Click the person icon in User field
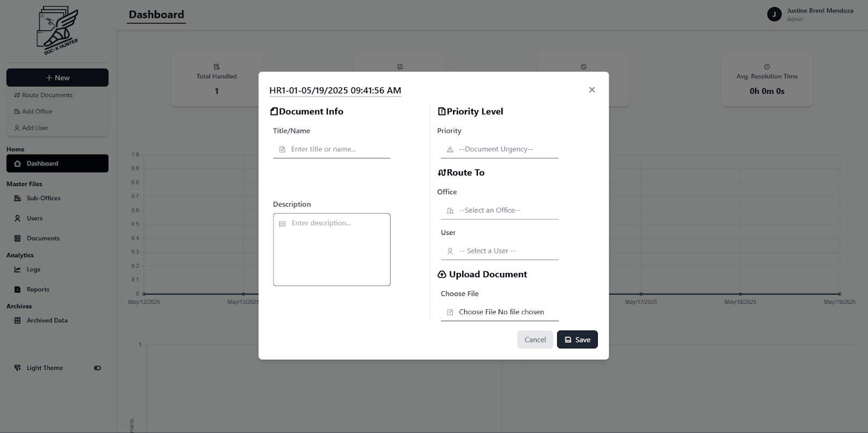 coord(450,251)
